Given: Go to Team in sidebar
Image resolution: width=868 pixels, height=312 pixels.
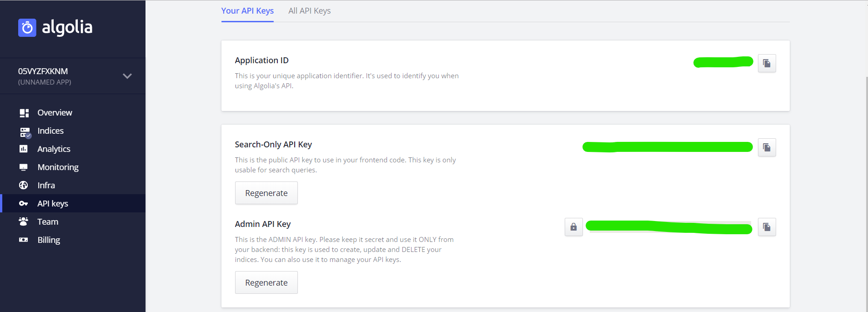Looking at the screenshot, I should [48, 221].
